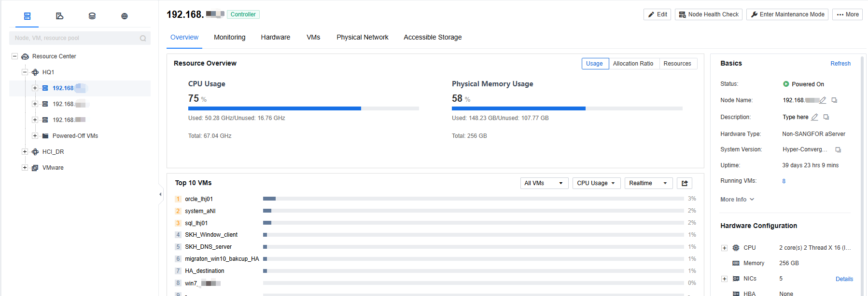Edit the node name pencil icon
Screen dimensions: 868x296
point(823,100)
